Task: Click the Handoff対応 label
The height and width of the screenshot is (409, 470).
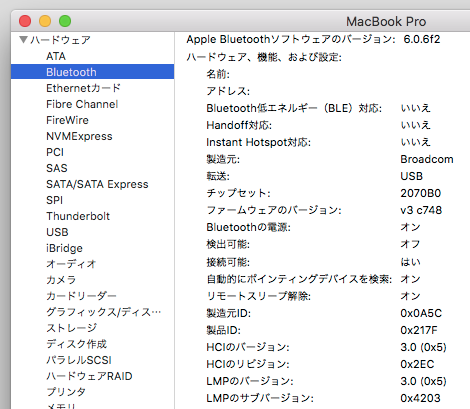Action: 239,125
